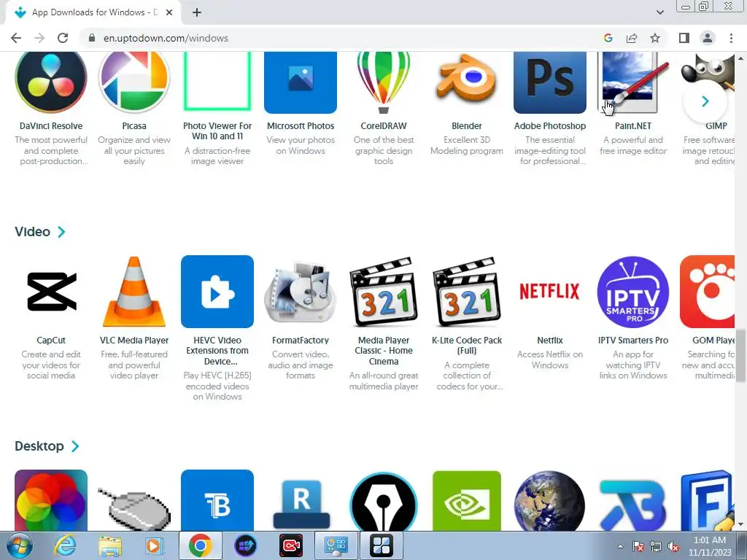Viewport: 747px width, 560px height.
Task: Toggle the browser side panel
Action: [x=684, y=38]
